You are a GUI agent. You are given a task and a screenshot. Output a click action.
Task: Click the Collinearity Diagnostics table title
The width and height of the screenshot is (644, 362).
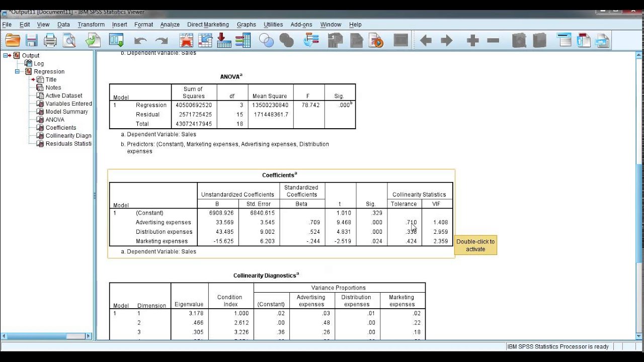[266, 276]
